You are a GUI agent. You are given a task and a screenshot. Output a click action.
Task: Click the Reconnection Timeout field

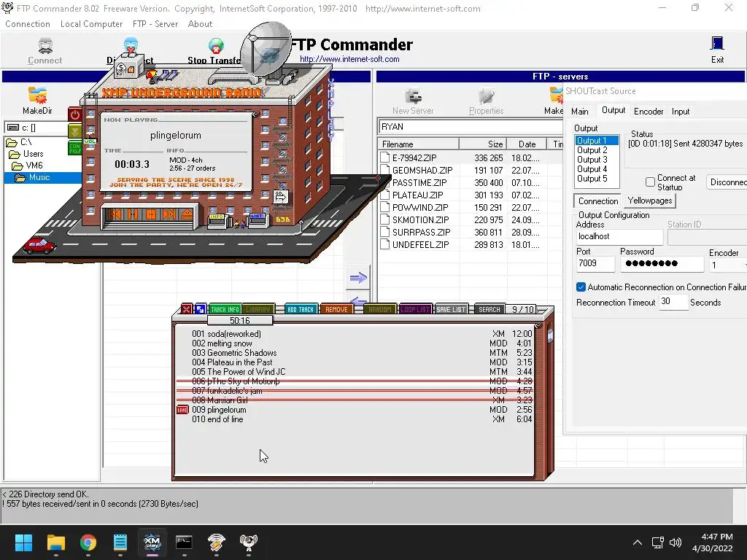[x=673, y=301]
